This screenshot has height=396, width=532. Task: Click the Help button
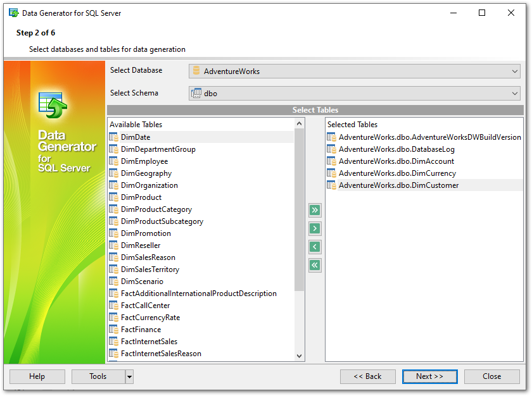click(37, 376)
